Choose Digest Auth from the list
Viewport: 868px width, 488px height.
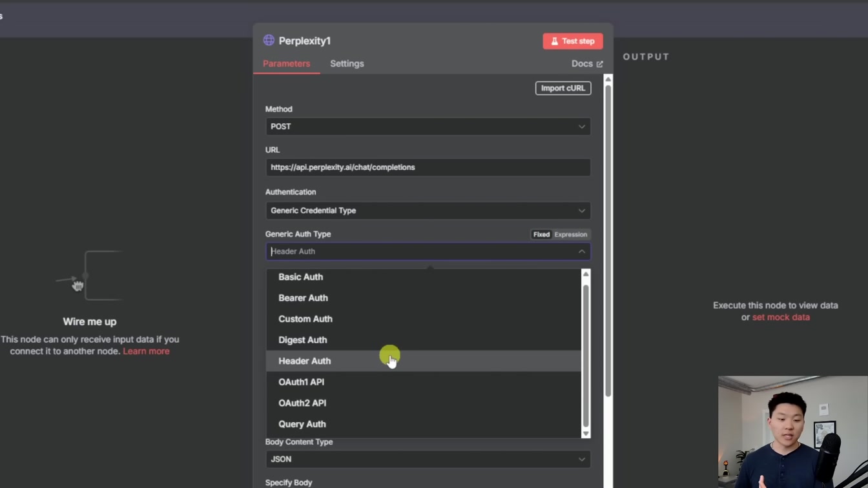(424, 340)
